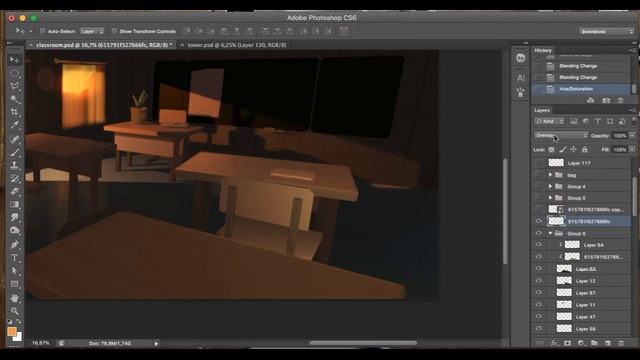This screenshot has width=640, height=360.
Task: Select the Rectangle shape tool
Action: coord(14,284)
